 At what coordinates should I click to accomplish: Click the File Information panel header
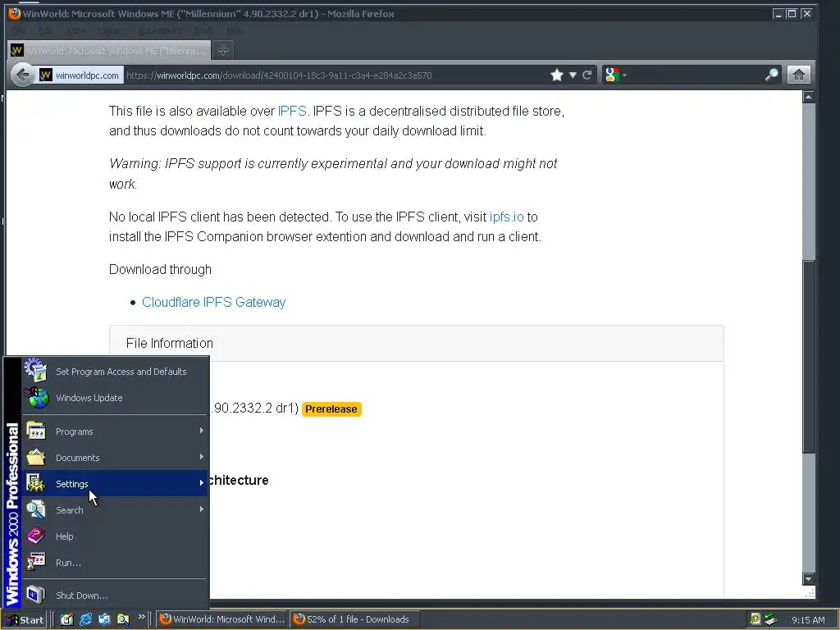[x=416, y=344]
